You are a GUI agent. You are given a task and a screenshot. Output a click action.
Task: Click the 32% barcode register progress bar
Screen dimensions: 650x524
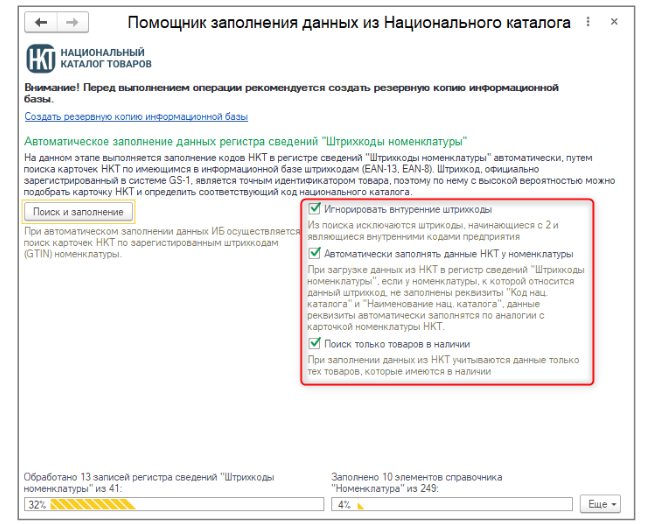pyautogui.click(x=171, y=505)
